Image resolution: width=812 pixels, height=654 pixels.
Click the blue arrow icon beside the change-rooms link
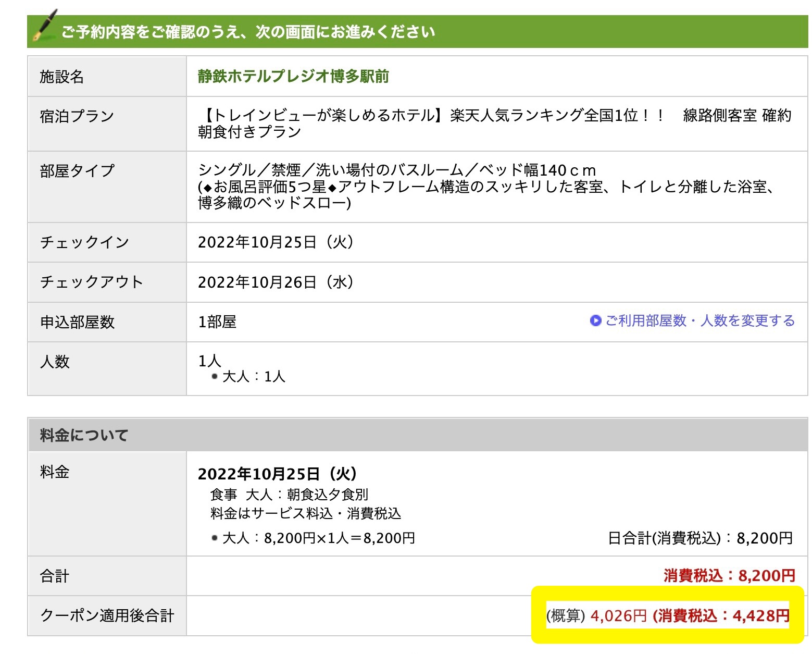pyautogui.click(x=595, y=321)
